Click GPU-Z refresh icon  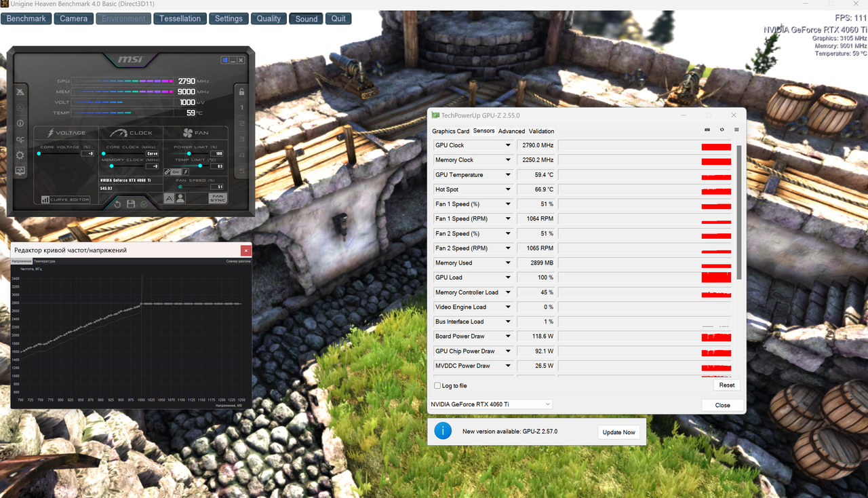pyautogui.click(x=722, y=130)
